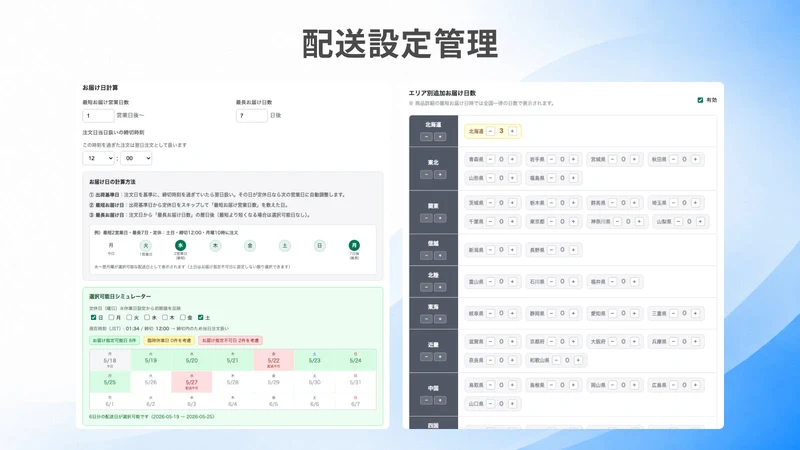The image size is (800, 450).
Task: Click minus button under 北陸 region header
Action: [427, 287]
